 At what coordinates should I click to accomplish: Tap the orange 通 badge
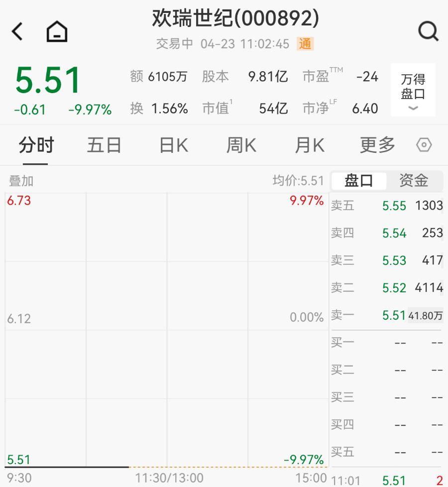pos(305,44)
